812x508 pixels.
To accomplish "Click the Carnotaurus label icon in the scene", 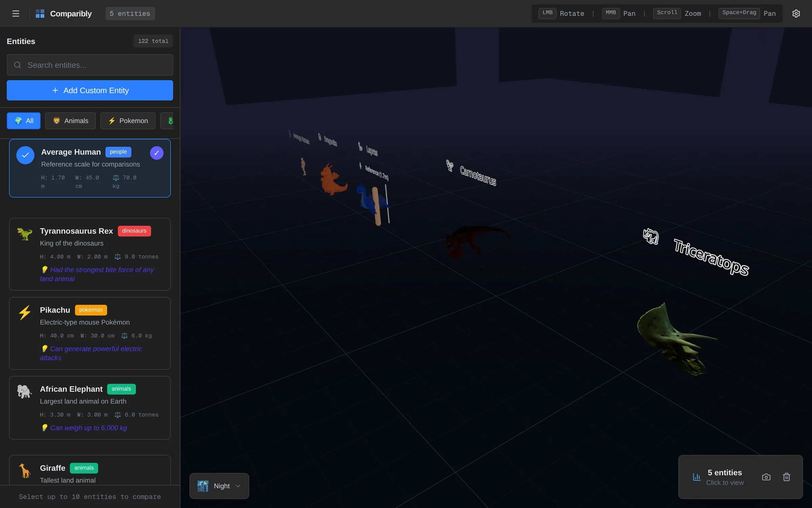I will point(450,166).
